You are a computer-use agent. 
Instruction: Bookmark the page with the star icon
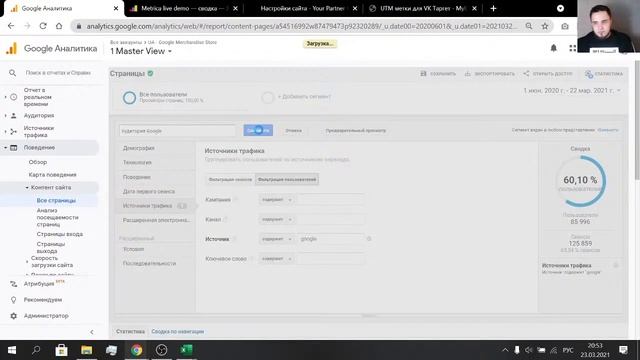click(545, 26)
